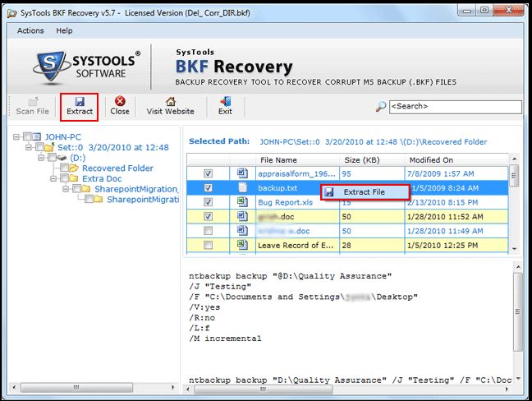Select JOHN-PC tree label
Image resolution: width=532 pixels, height=401 pixels.
pyautogui.click(x=63, y=137)
